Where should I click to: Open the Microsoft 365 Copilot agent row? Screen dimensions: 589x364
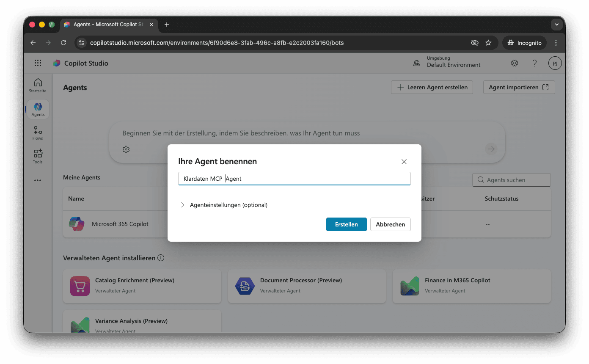click(307, 224)
